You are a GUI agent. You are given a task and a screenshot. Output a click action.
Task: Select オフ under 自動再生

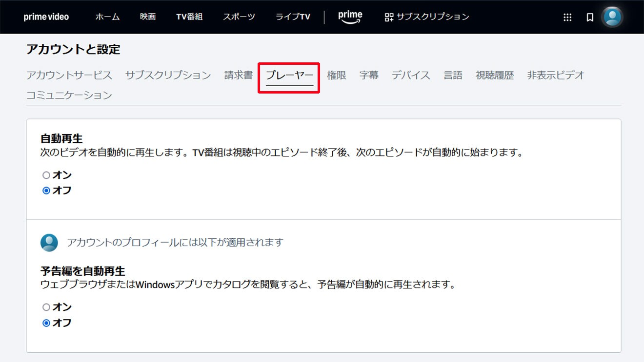pos(46,191)
